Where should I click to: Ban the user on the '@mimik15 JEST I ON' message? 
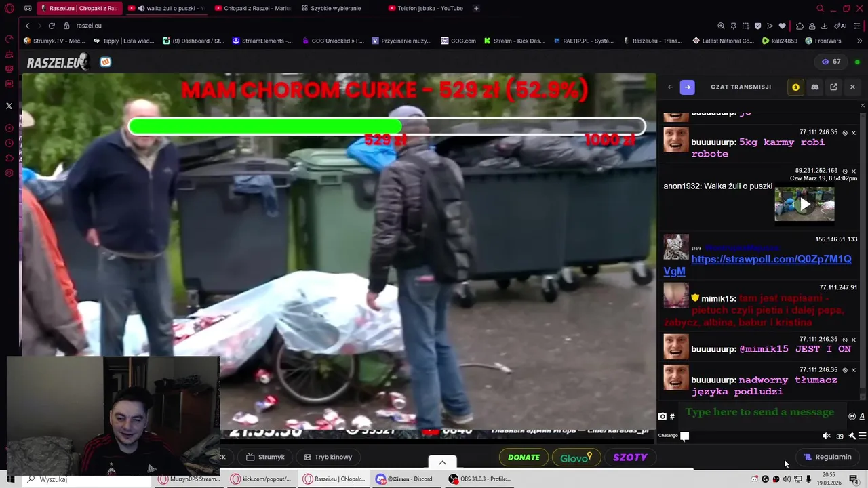[x=845, y=339]
